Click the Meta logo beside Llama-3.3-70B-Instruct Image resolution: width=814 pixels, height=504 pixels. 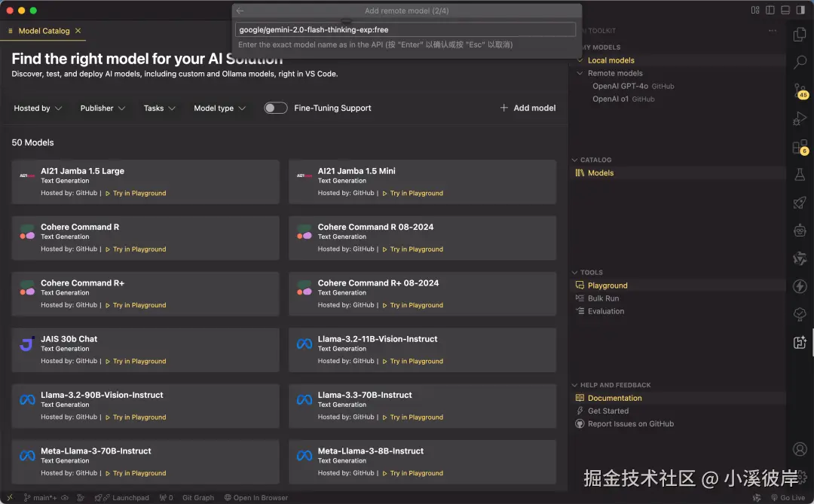point(304,400)
